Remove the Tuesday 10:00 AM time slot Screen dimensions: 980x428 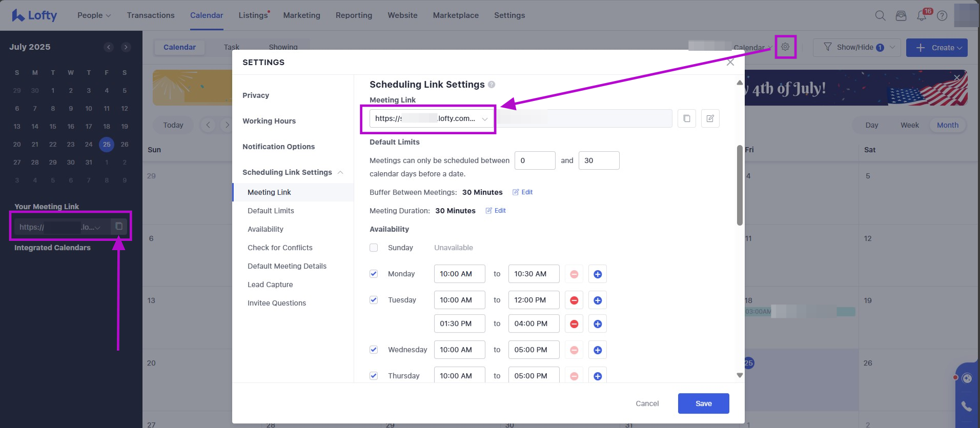[x=574, y=300]
